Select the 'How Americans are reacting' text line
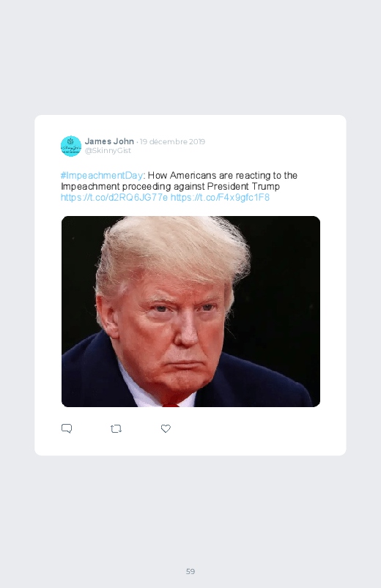This screenshot has width=381, height=588. point(222,175)
